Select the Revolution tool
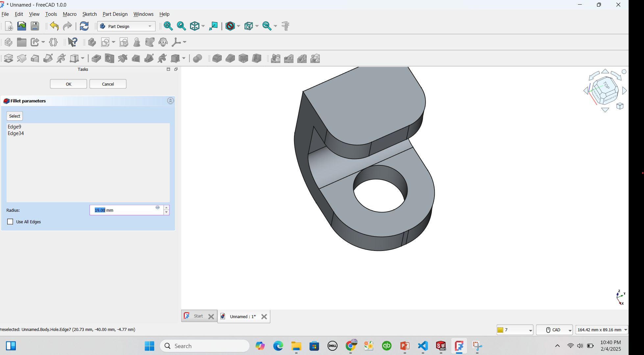Screen dimensions: 644x355 pyautogui.click(x=22, y=59)
